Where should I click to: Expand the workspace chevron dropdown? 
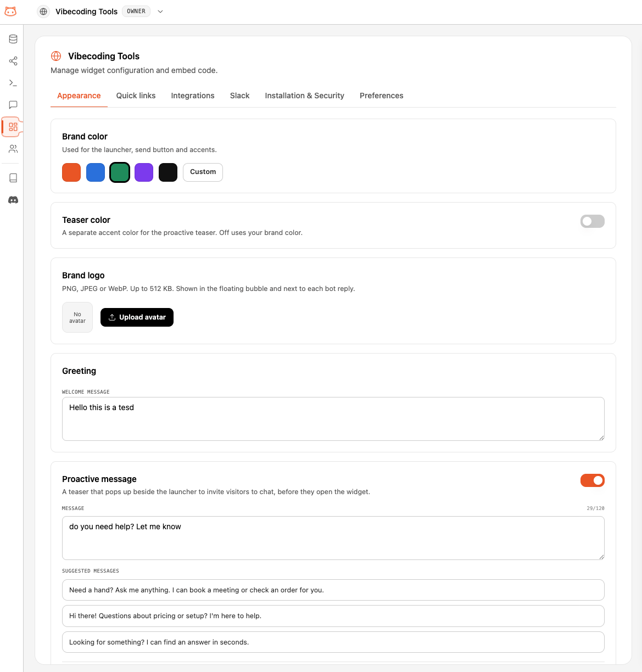(x=160, y=12)
